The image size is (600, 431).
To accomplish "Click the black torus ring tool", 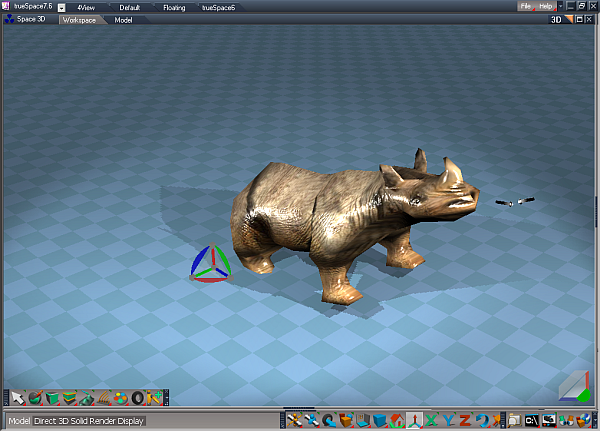I will pyautogui.click(x=137, y=398).
